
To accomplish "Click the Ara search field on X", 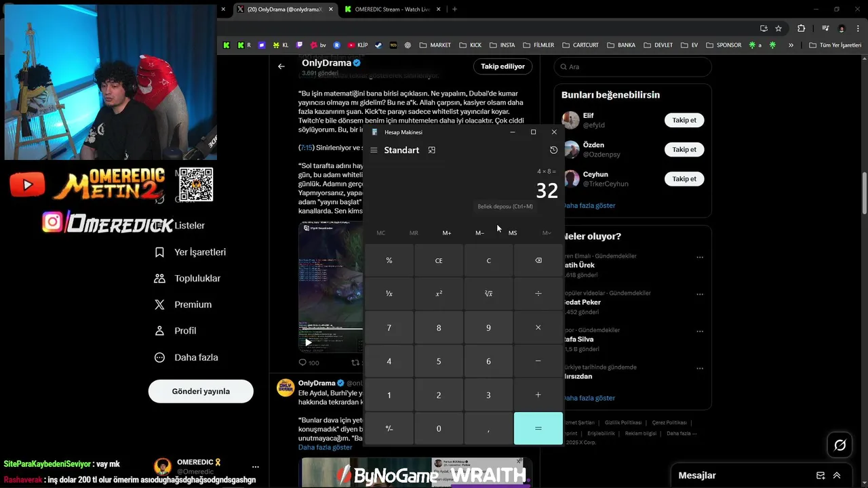I will click(633, 66).
